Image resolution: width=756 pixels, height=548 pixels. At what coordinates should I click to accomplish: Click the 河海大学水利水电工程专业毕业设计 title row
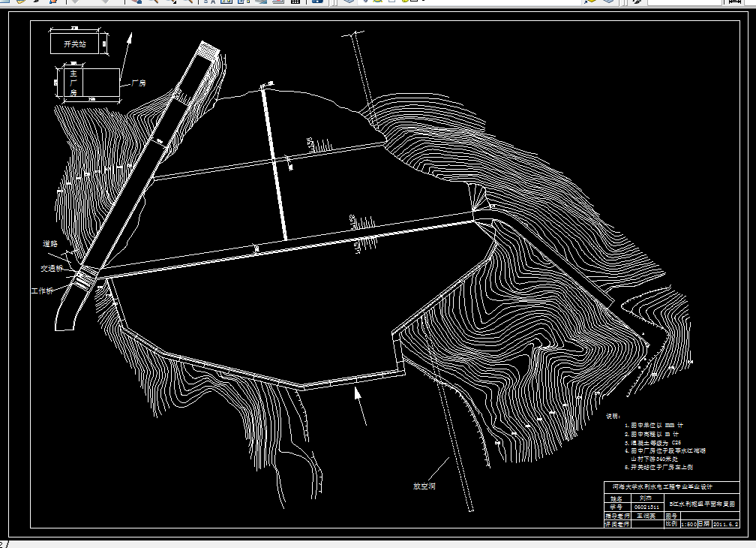coord(672,486)
